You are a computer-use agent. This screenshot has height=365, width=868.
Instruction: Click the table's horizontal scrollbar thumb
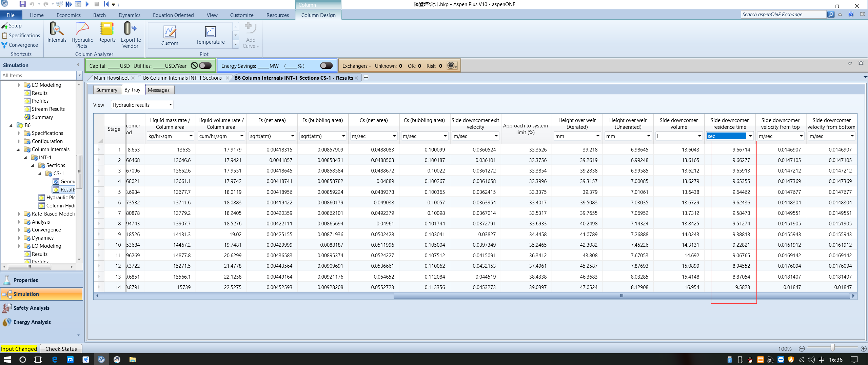pos(621,296)
